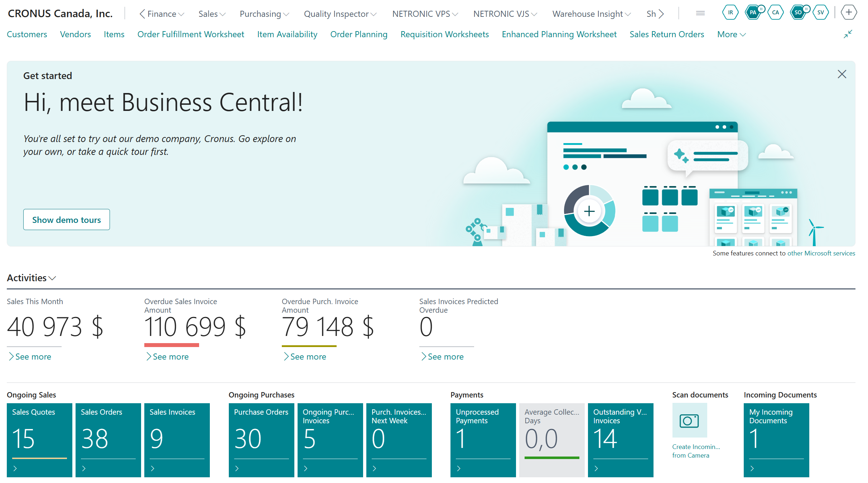Click arrow on Ongoing Purch. Invoices tile
This screenshot has height=483, width=868.
click(x=305, y=468)
